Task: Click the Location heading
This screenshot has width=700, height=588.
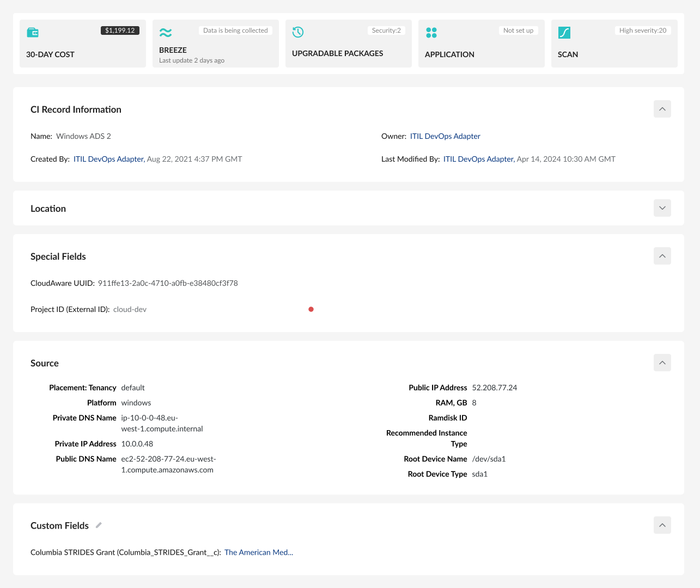Action: [48, 209]
